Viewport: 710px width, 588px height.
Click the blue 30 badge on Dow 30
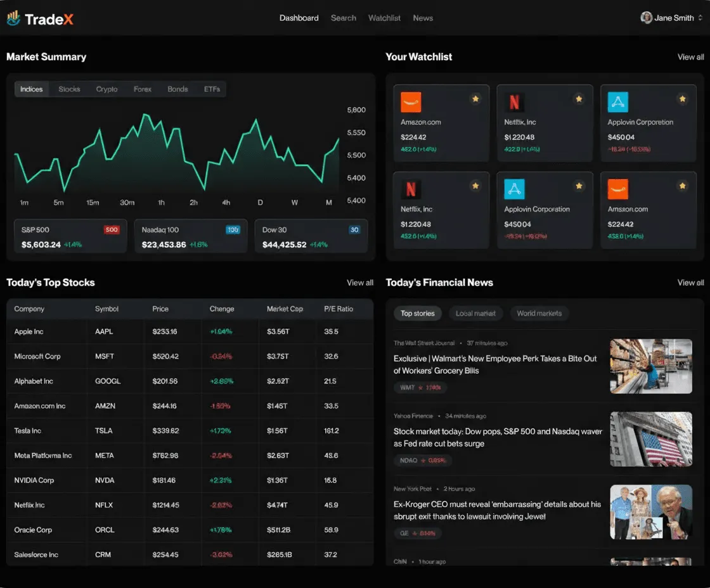point(354,229)
